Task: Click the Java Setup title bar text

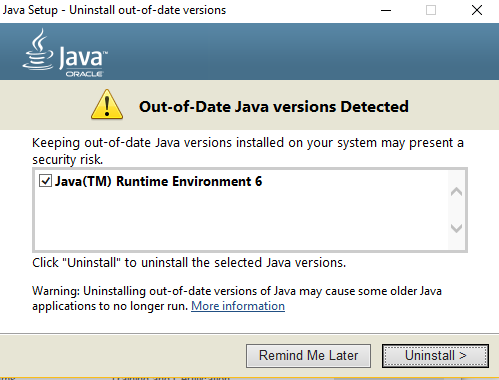Action: [114, 10]
